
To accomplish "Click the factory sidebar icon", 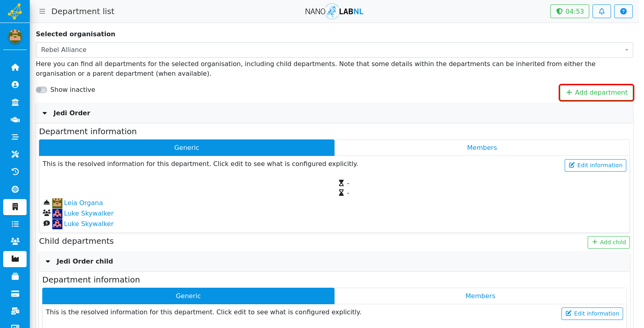I will [x=15, y=259].
